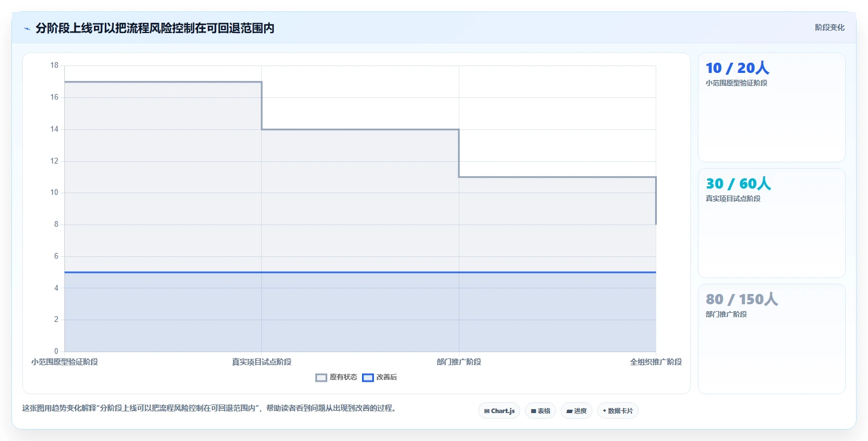
Task: Click the Chart.js tag
Action: point(499,411)
